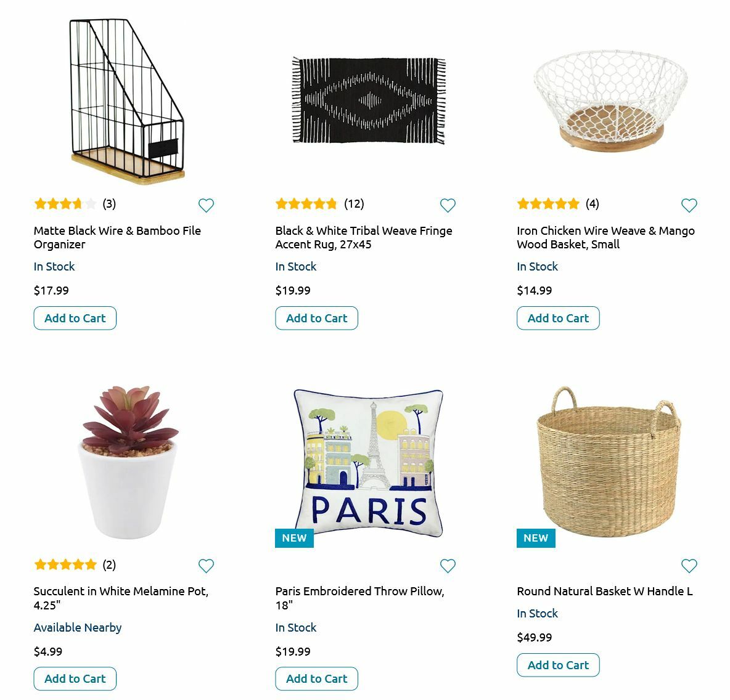Add Iron Chicken Wire Basket to cart
Screen dimensions: 730x700
click(x=558, y=318)
